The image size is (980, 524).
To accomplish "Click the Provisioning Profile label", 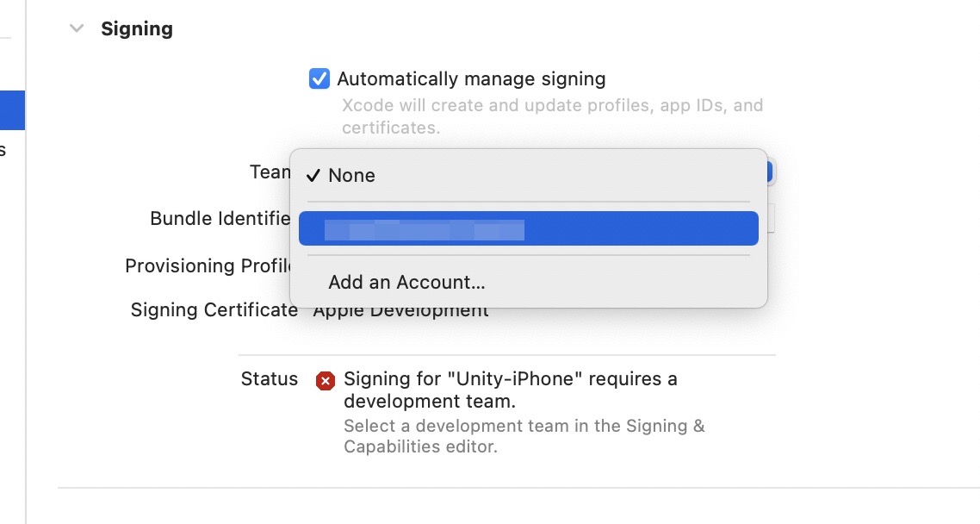I will tap(207, 265).
